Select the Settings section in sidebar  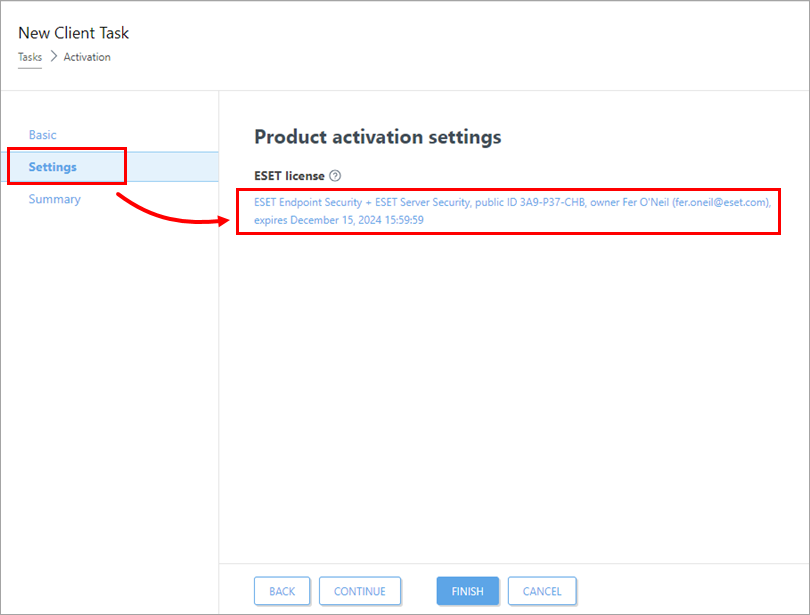click(53, 167)
